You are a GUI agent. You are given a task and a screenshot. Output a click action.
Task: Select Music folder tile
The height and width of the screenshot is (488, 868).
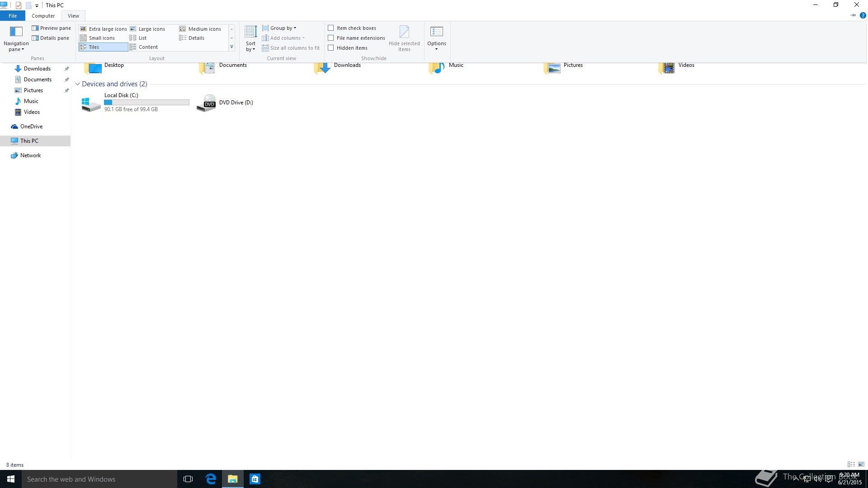click(446, 68)
